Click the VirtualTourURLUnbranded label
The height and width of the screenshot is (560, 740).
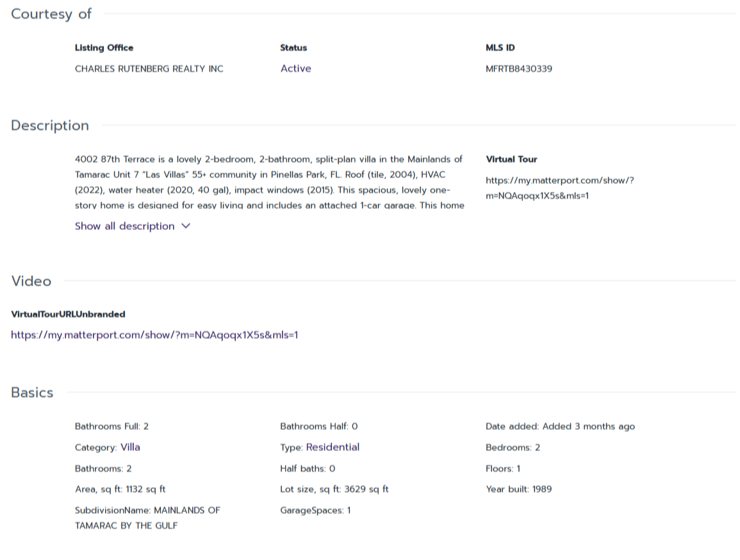[68, 315]
